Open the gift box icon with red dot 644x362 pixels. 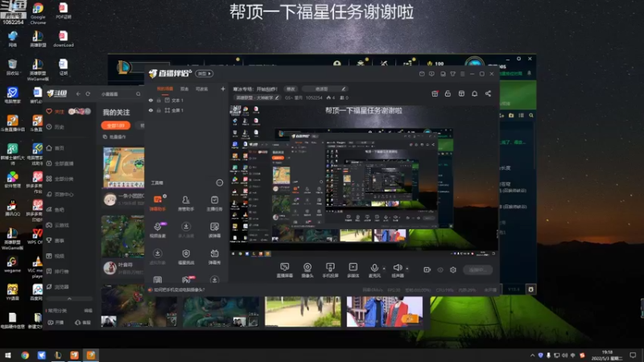[x=435, y=93]
